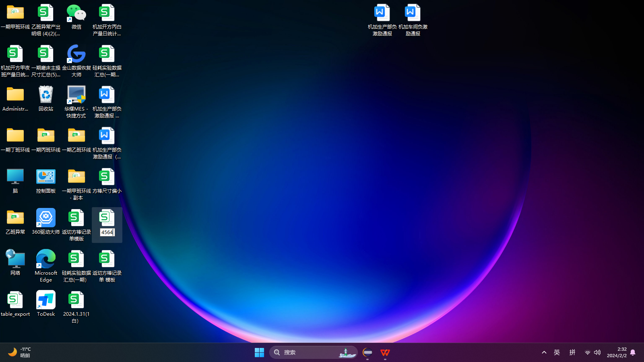This screenshot has height=362, width=644.
Task: Open the weather widget showing -11°C
Action: (x=19, y=353)
